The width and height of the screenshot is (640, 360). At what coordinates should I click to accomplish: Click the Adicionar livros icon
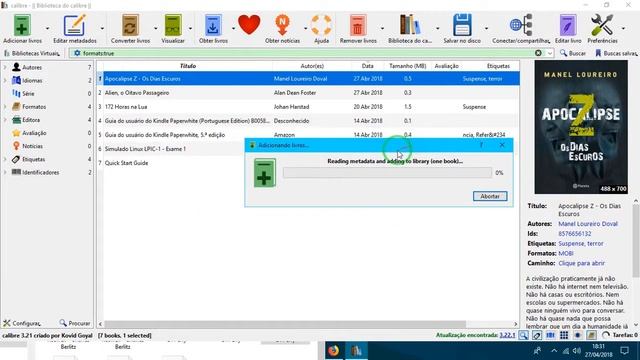click(22, 25)
